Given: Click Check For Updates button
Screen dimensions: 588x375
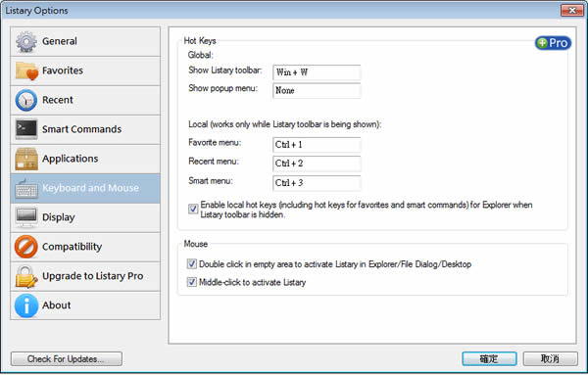Looking at the screenshot, I should [x=67, y=359].
